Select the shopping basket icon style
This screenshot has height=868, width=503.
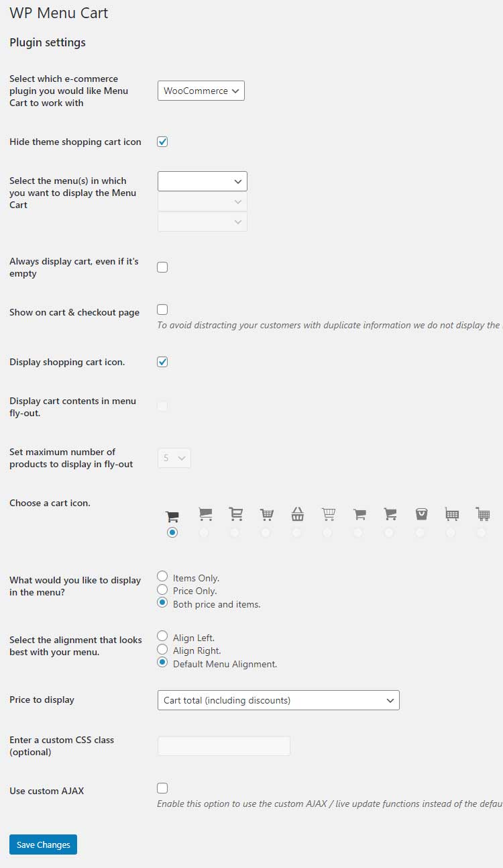(x=297, y=532)
